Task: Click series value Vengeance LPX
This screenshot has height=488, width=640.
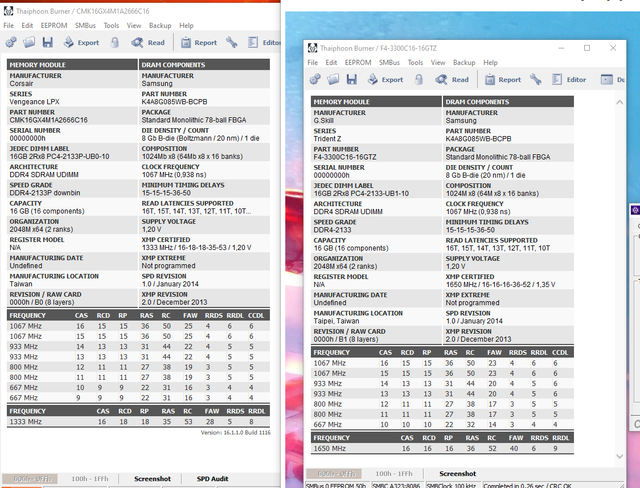Action: (34, 102)
